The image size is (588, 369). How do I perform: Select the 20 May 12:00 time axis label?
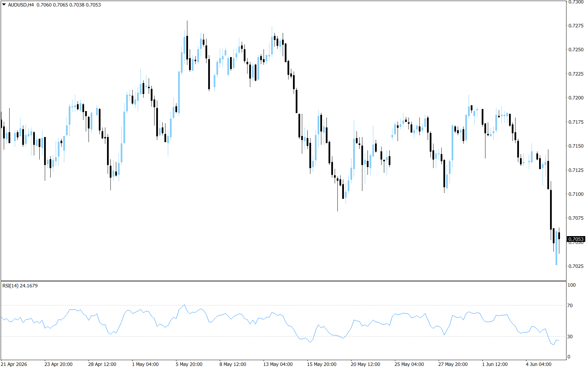point(365,364)
